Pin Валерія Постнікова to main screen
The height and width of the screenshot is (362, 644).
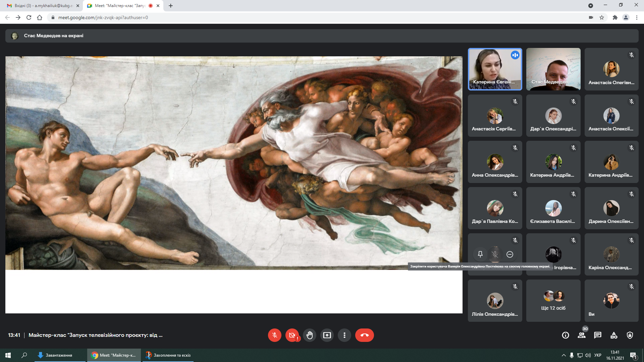[x=480, y=254]
